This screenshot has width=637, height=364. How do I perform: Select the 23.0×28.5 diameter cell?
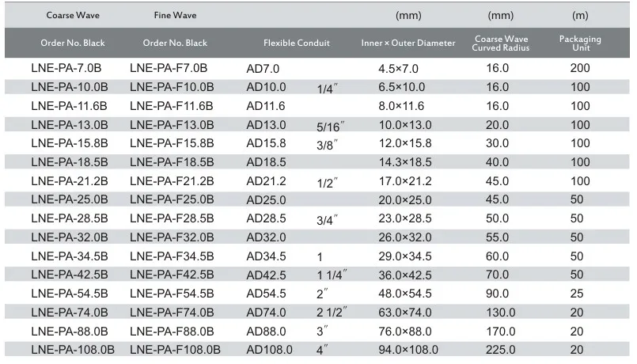(405, 218)
